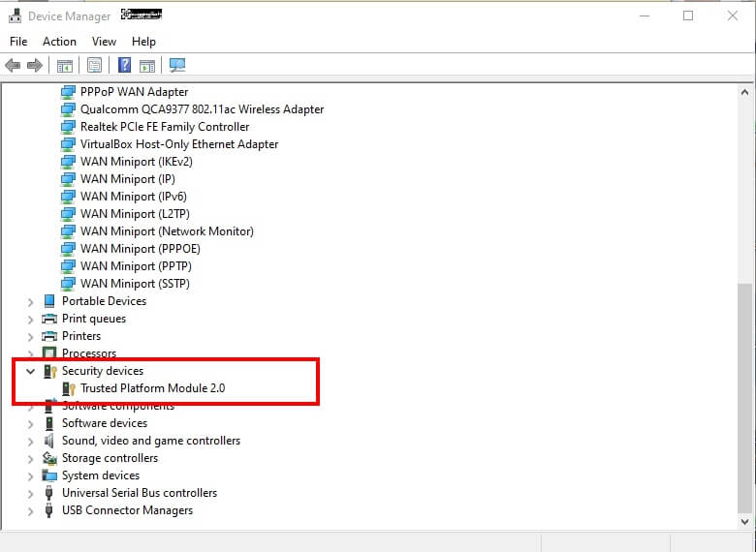The width and height of the screenshot is (756, 552).
Task: Expand the Sound, video and game controllers
Action: click(31, 441)
